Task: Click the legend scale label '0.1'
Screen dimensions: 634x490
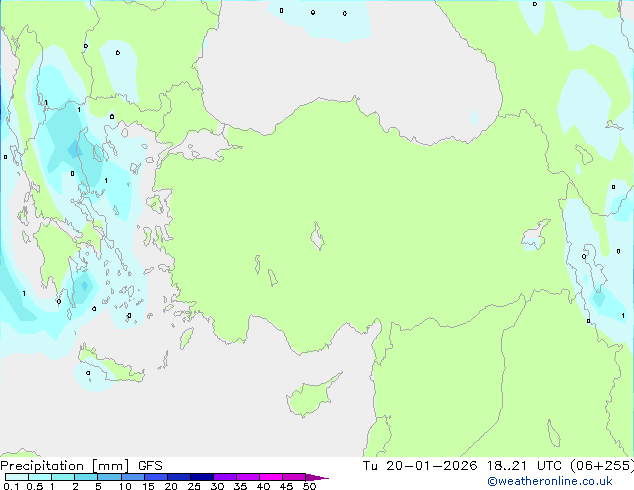Action: point(11,486)
